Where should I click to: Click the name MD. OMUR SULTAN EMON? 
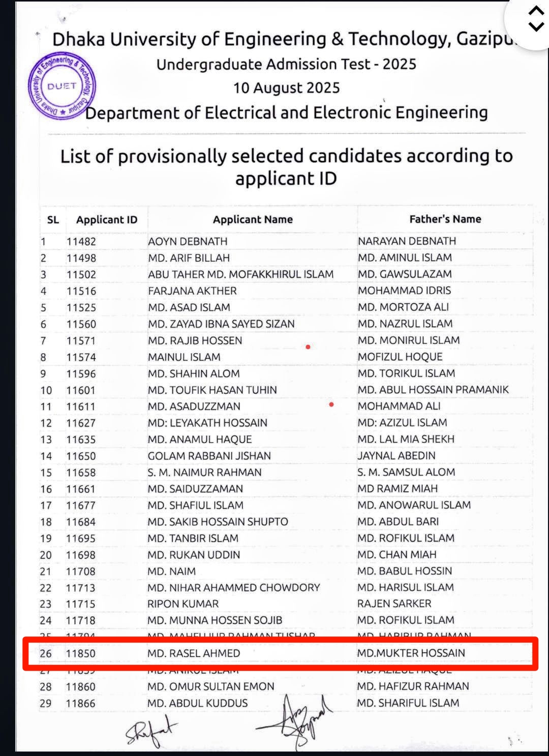(x=210, y=687)
